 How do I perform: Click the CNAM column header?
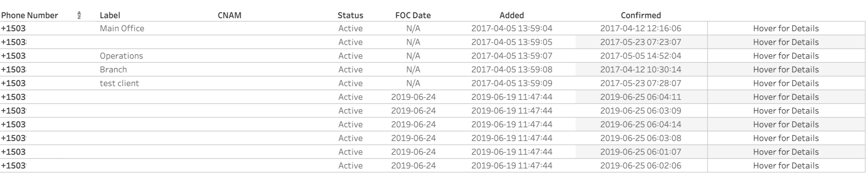pyautogui.click(x=229, y=15)
